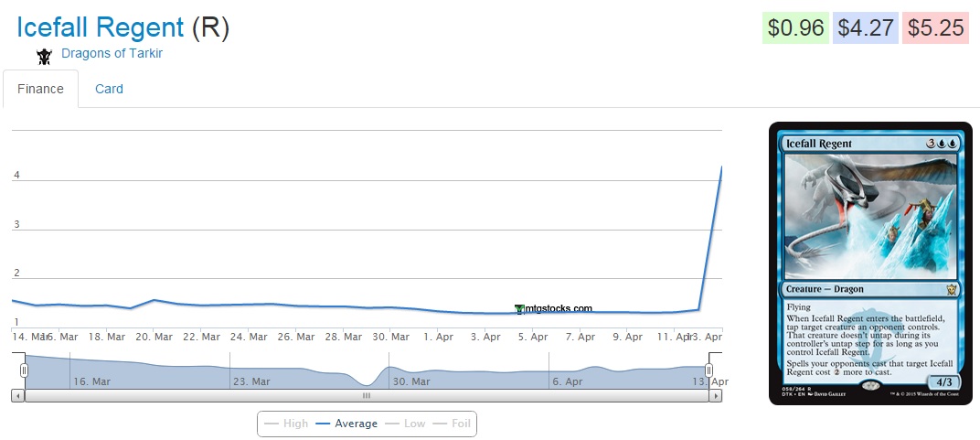Viewport: 980px width, 440px height.
Task: Click the red $5.25 high price box
Action: pyautogui.click(x=936, y=28)
